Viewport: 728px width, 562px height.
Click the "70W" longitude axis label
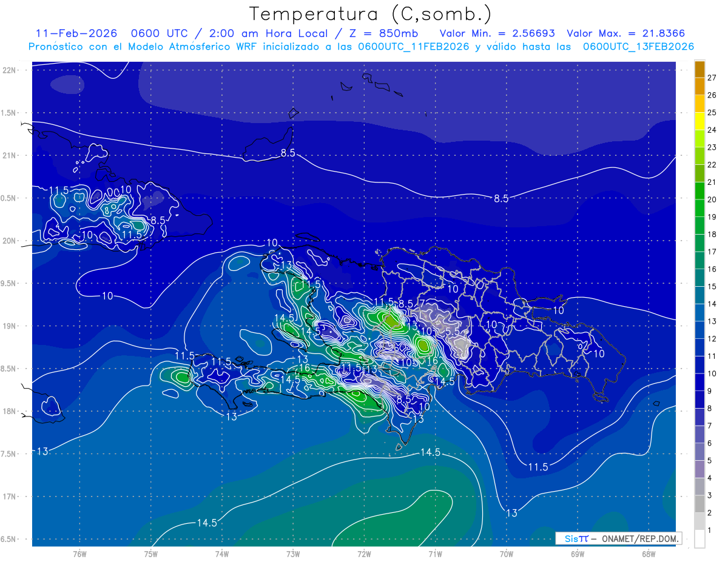tap(507, 554)
